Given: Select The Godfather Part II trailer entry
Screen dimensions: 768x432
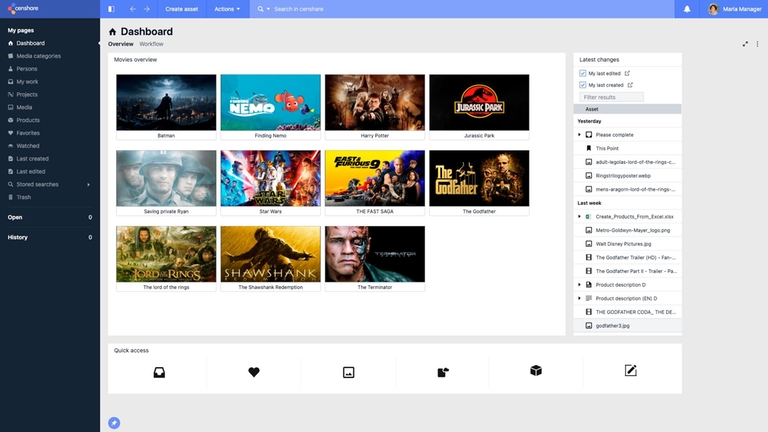Looking at the screenshot, I should [x=627, y=271].
